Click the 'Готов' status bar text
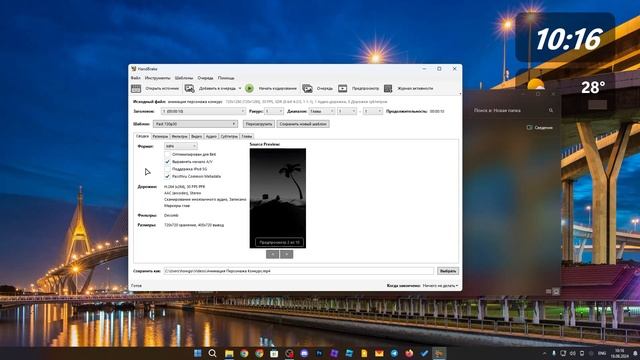 click(136, 286)
